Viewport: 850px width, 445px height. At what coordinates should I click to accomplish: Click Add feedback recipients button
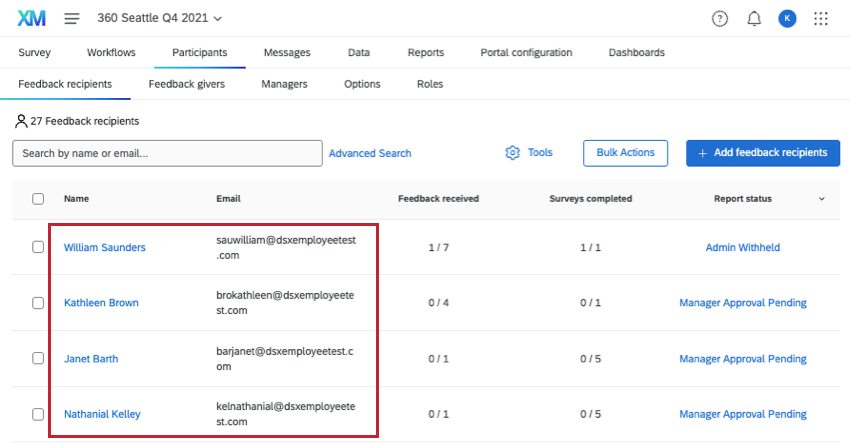pyautogui.click(x=763, y=153)
